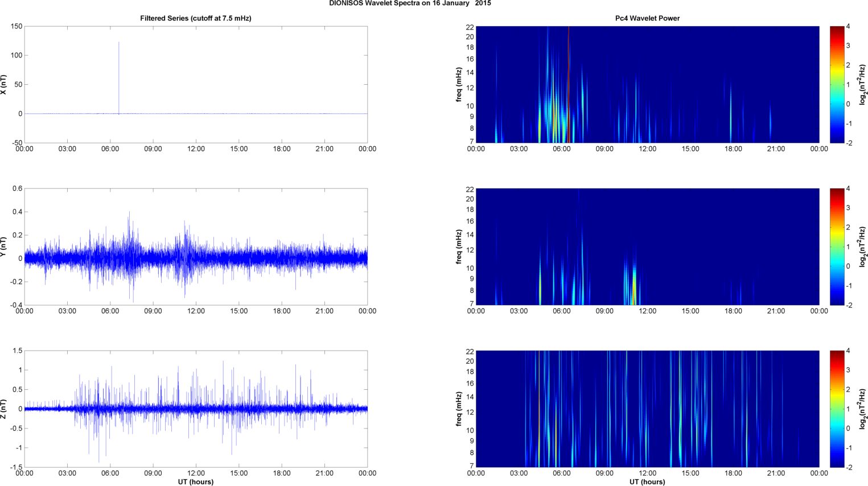
Task: Click the "4" value on top color bar
Action: click(x=848, y=26)
